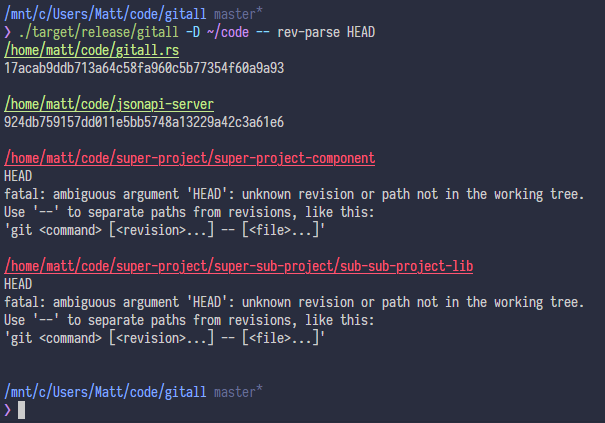Click the second fatal: ambiguous argument error line

pyautogui.click(x=294, y=302)
